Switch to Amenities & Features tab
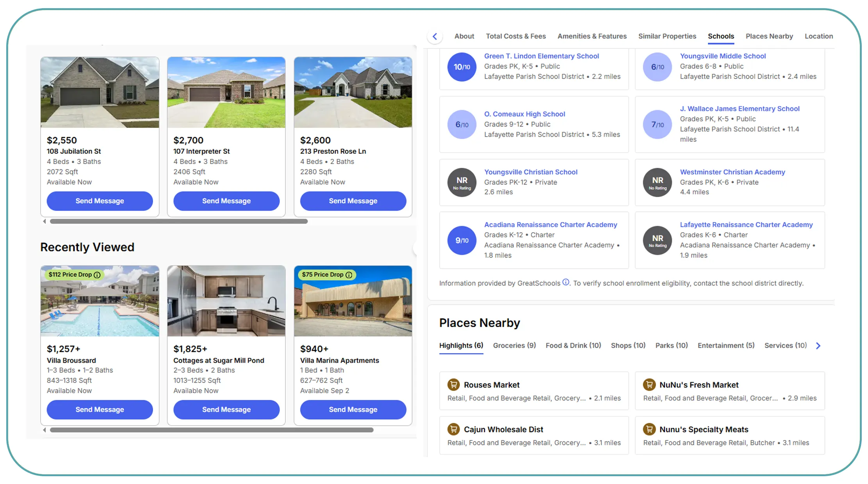 (x=592, y=36)
